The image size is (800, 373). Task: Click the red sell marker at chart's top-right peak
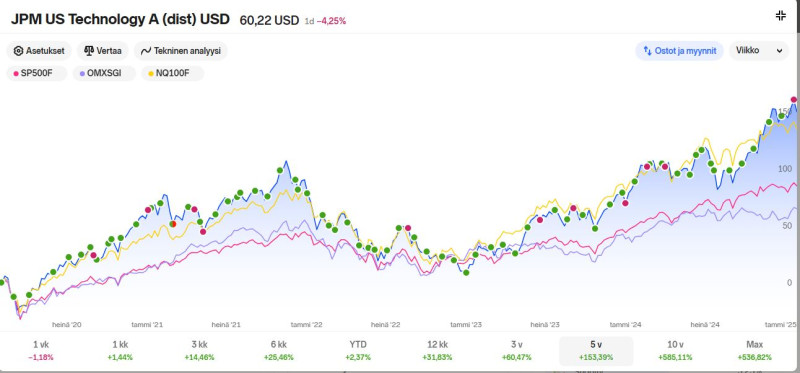[x=794, y=100]
